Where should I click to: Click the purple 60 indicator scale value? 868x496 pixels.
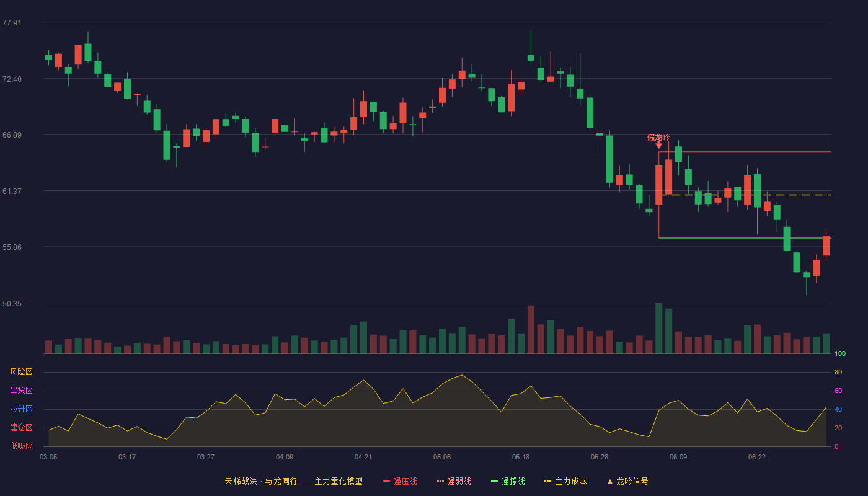838,391
